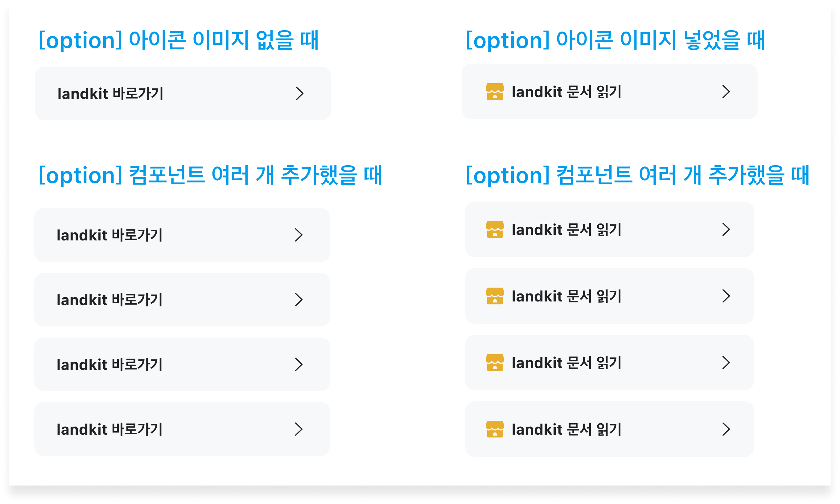
Task: Select the store icon on the third stacked item
Action: (x=495, y=363)
